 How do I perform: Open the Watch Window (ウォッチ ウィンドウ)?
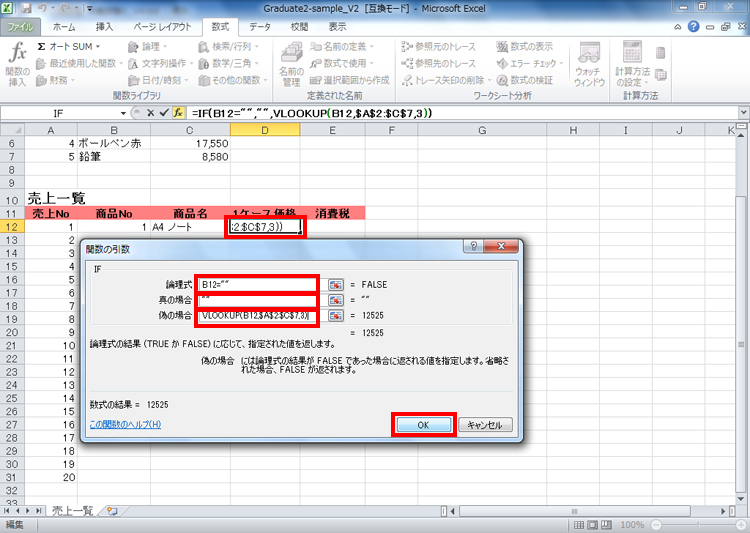[589, 64]
